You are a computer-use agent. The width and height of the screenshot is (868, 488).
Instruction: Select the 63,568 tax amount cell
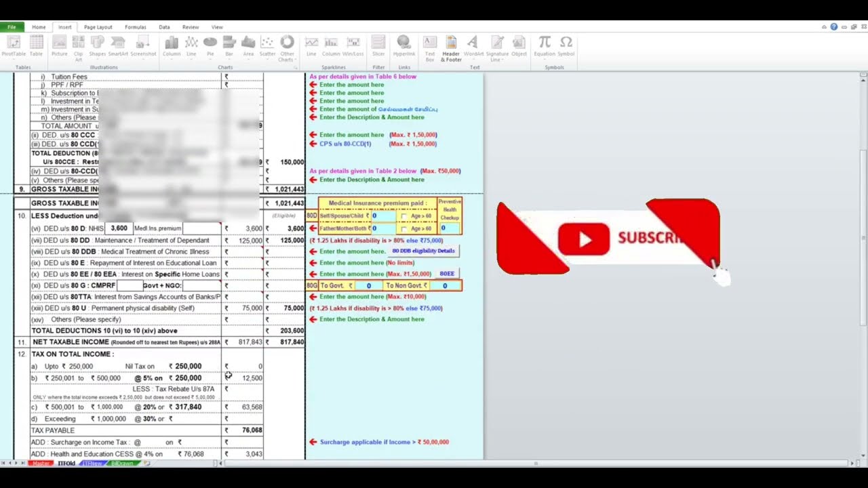(x=243, y=407)
